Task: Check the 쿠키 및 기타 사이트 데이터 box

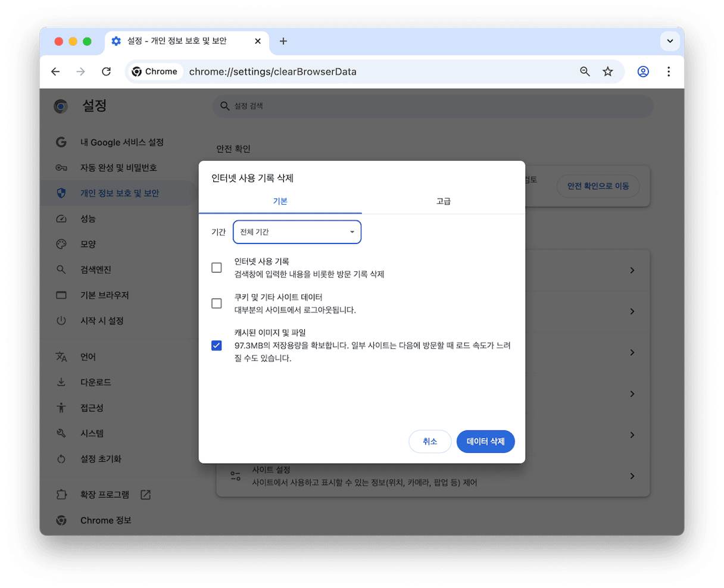Action: 217,304
